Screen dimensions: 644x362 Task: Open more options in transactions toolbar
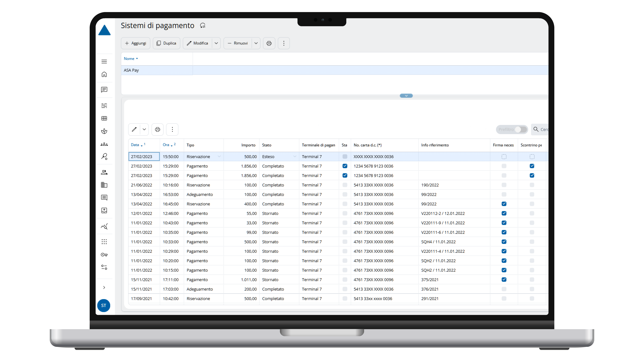[x=172, y=129]
